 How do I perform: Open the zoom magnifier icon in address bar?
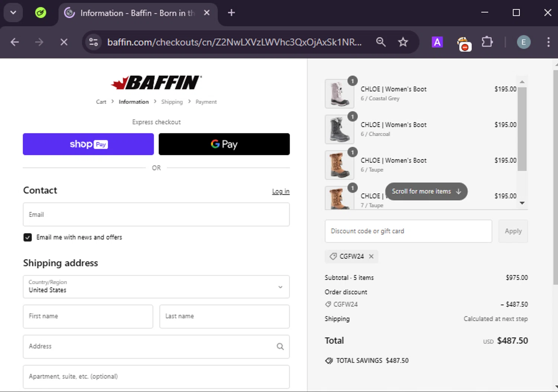point(381,42)
